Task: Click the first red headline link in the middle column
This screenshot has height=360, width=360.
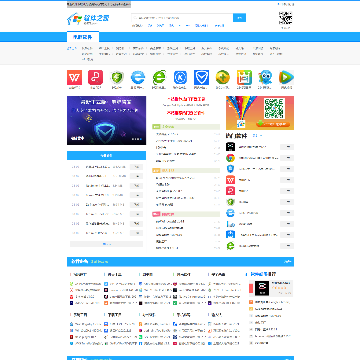Action: [186, 99]
